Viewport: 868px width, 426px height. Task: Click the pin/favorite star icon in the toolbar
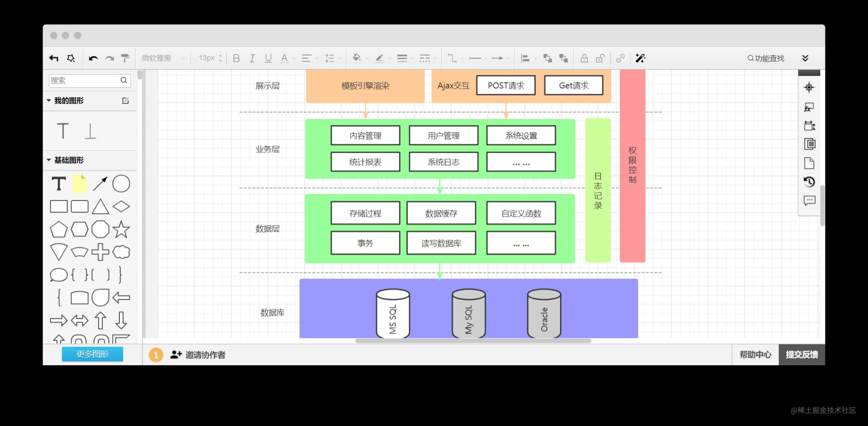71,58
